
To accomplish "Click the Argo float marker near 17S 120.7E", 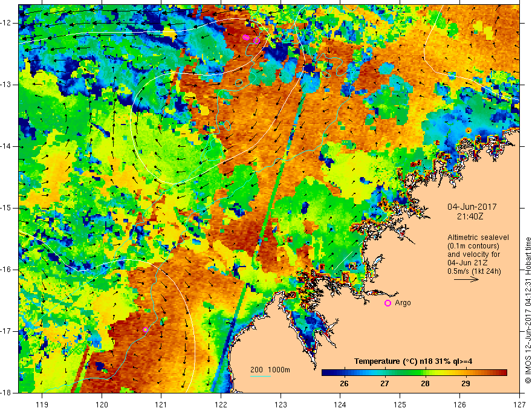I will (145, 329).
